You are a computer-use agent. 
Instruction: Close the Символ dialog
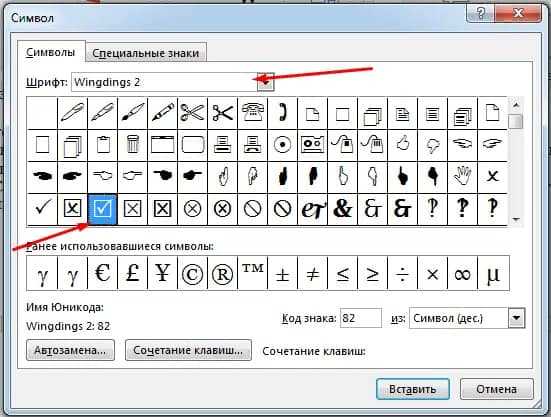[518, 13]
